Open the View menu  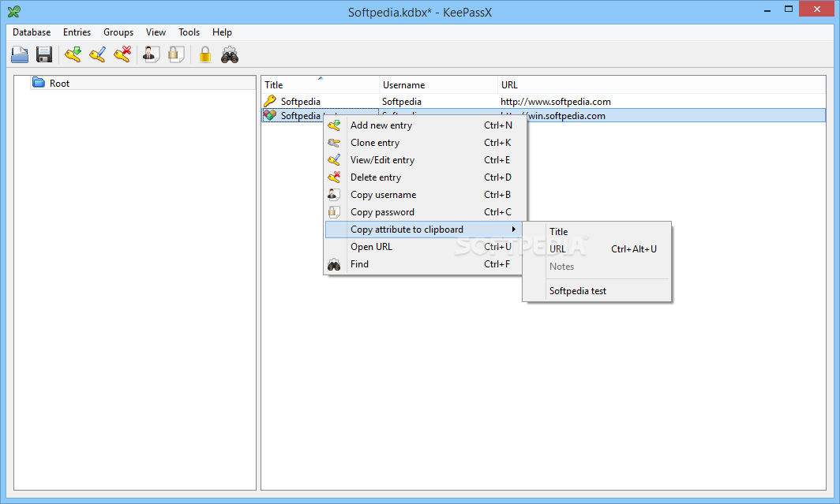(x=156, y=32)
